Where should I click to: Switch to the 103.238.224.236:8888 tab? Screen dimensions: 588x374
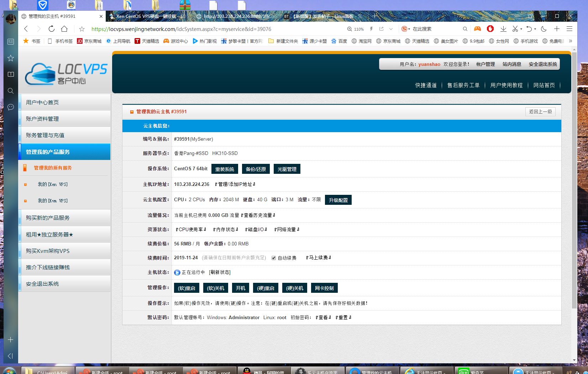tap(235, 16)
